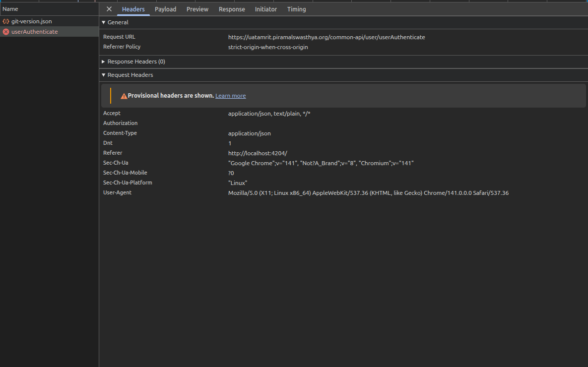Select the Initiator tab

pos(266,9)
